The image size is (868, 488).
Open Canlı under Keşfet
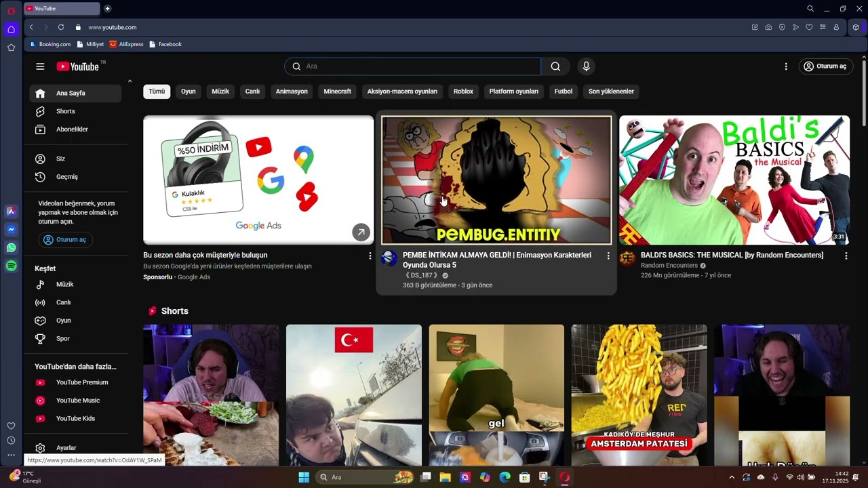point(75,302)
